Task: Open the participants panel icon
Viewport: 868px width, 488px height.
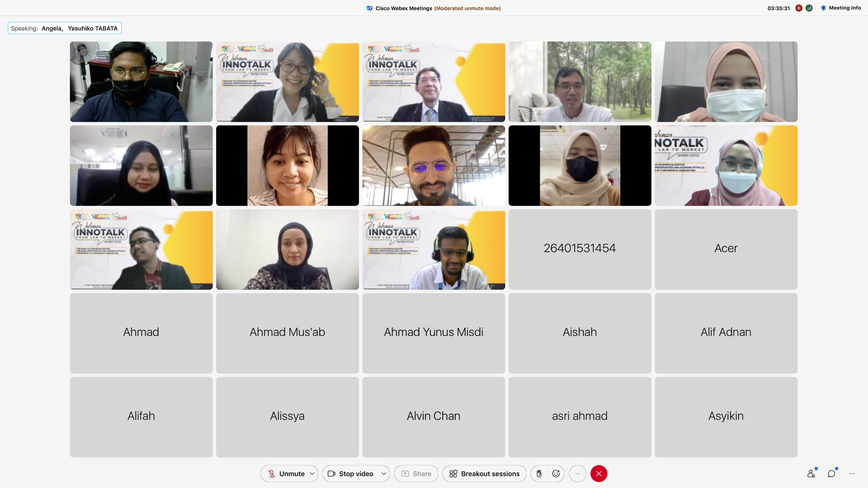Action: 811,474
